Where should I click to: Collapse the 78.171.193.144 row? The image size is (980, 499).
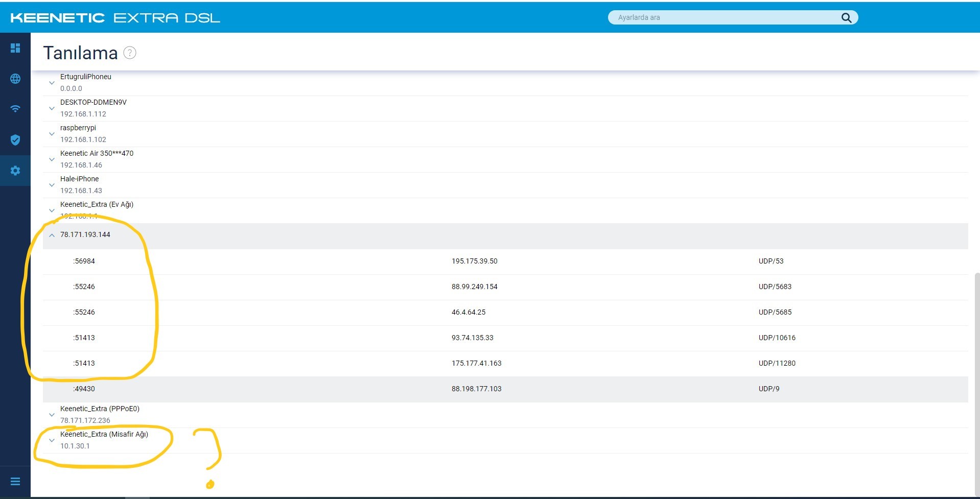pos(52,235)
